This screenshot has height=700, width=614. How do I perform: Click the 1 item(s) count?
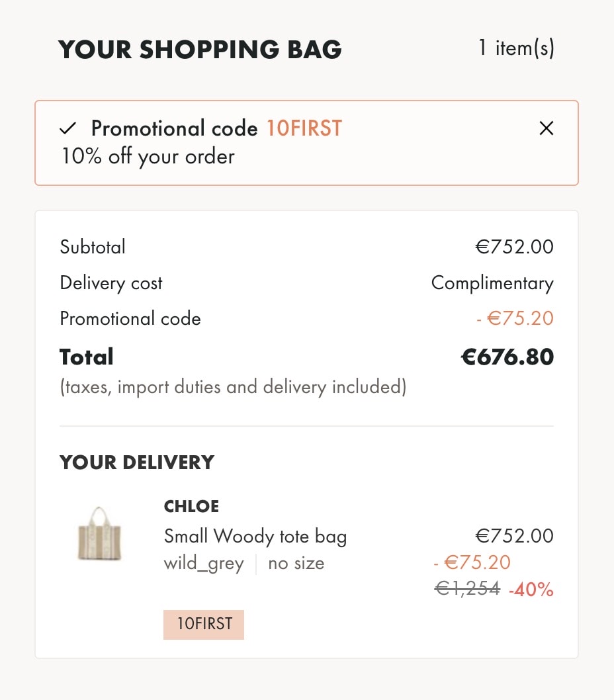[x=516, y=48]
